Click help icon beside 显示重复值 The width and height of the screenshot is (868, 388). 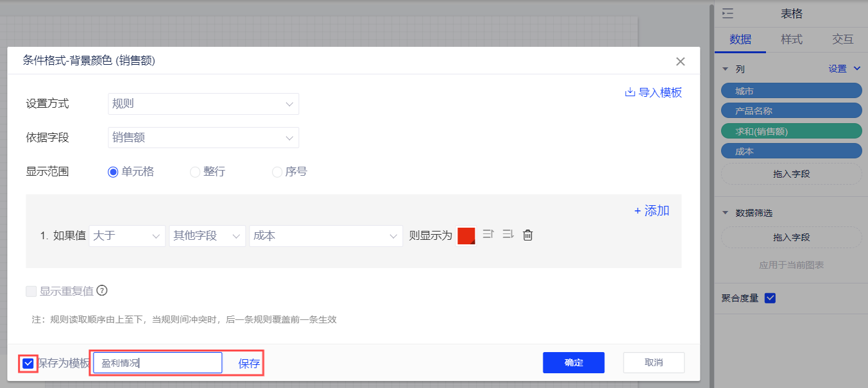(x=101, y=291)
